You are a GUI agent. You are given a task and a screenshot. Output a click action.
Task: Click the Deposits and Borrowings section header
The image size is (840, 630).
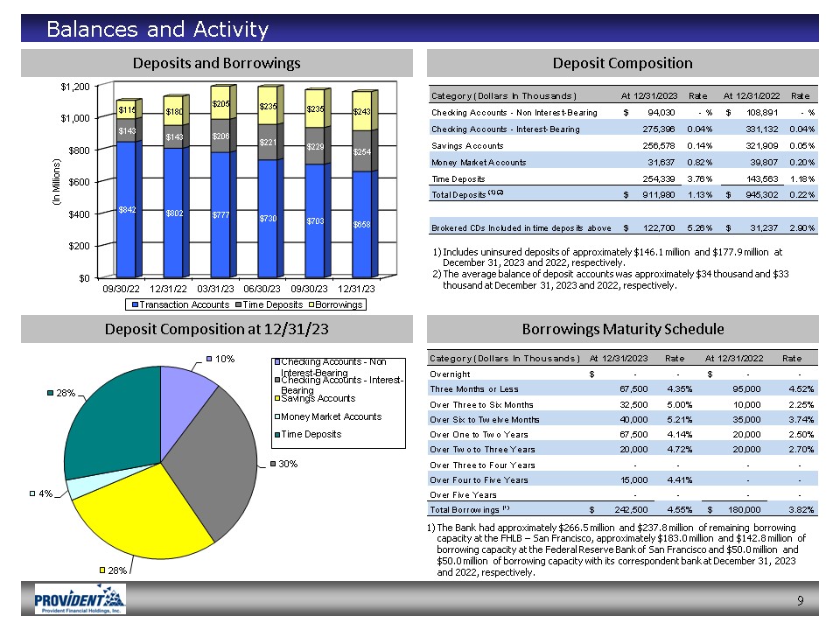(216, 63)
